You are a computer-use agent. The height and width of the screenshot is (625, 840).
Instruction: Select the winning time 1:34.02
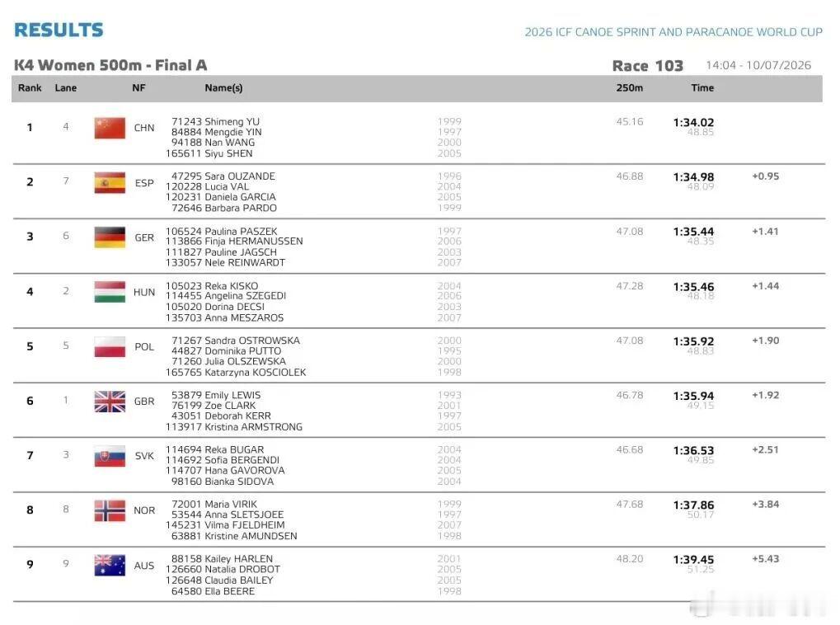click(x=694, y=123)
